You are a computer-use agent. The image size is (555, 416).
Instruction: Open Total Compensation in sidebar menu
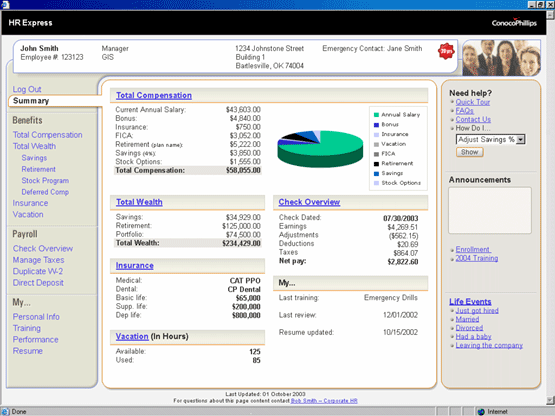[x=47, y=135]
